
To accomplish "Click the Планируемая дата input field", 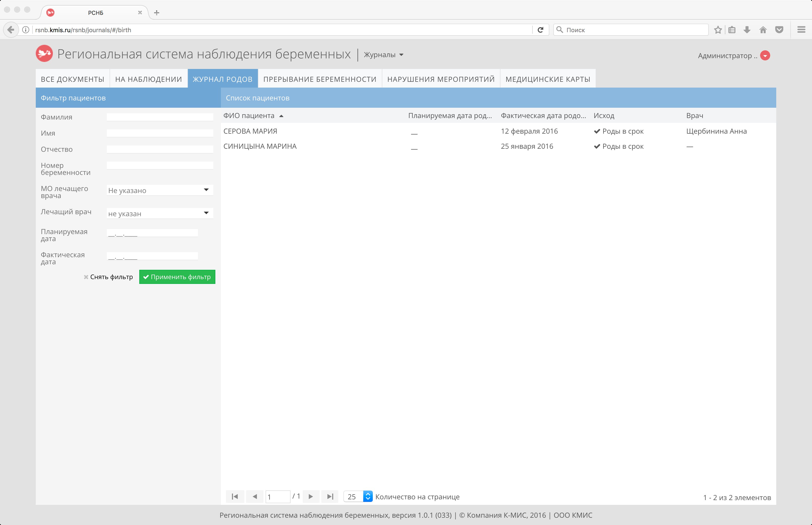I will [152, 233].
